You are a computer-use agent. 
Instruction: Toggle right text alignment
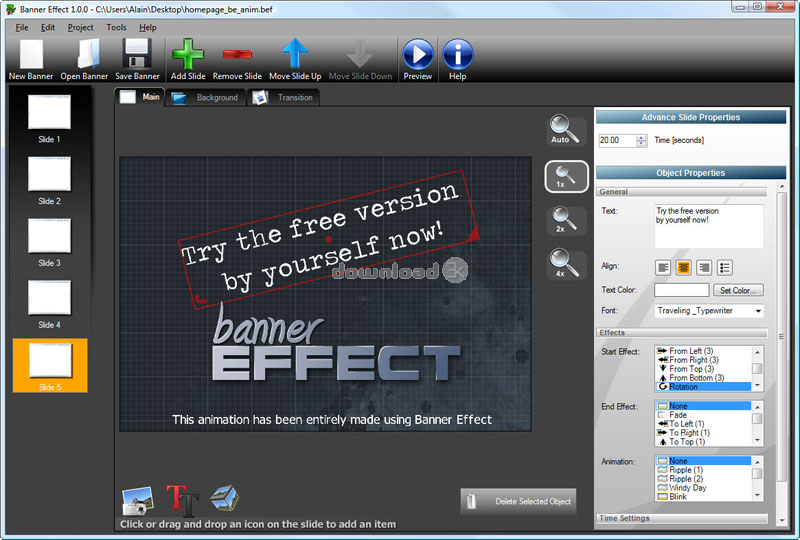point(704,267)
